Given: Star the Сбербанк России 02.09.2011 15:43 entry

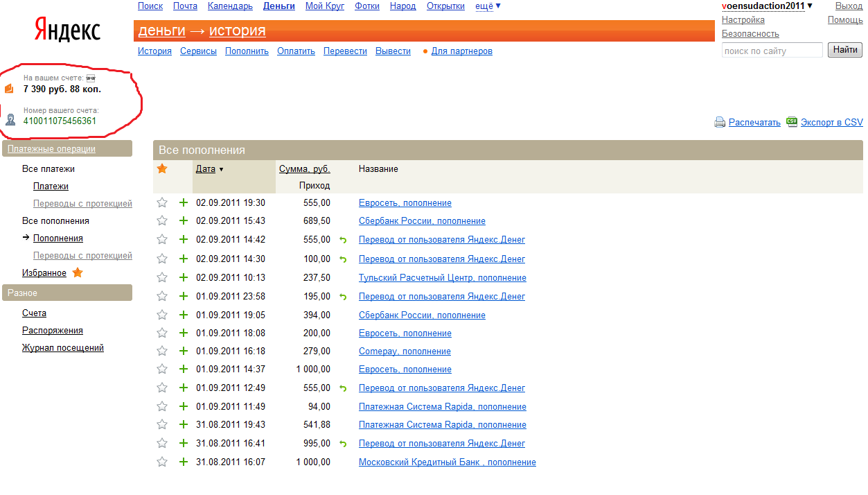Looking at the screenshot, I should pyautogui.click(x=162, y=220).
